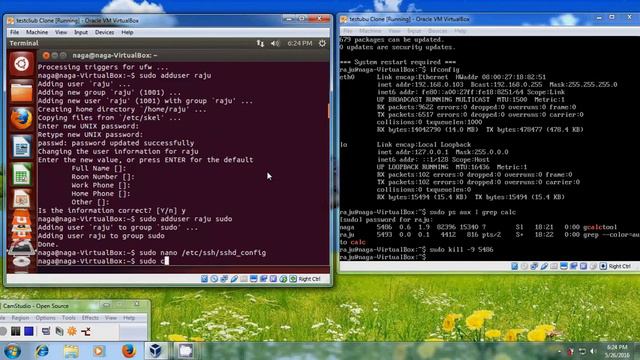The width and height of the screenshot is (640, 360).
Task: Click keyboard capture indicator in testubu VM status bar
Action: [603, 266]
